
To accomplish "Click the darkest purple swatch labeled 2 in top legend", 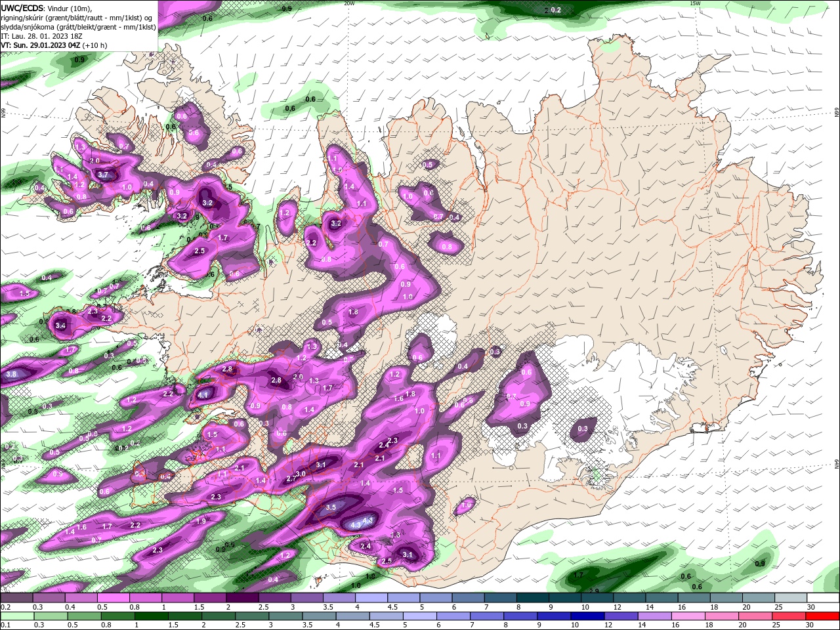I will click(243, 598).
